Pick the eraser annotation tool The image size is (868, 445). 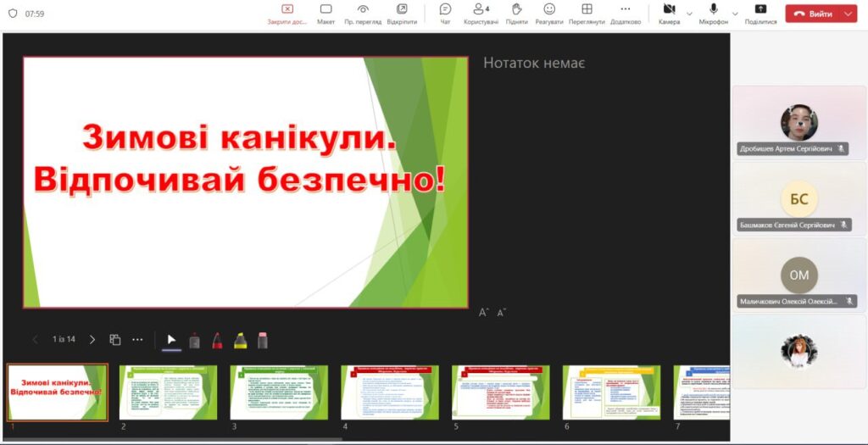pos(263,340)
